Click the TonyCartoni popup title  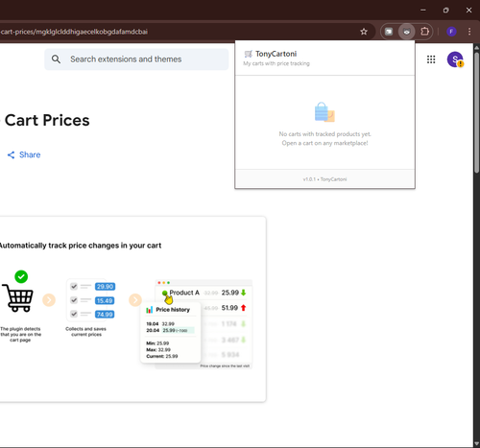coord(276,54)
